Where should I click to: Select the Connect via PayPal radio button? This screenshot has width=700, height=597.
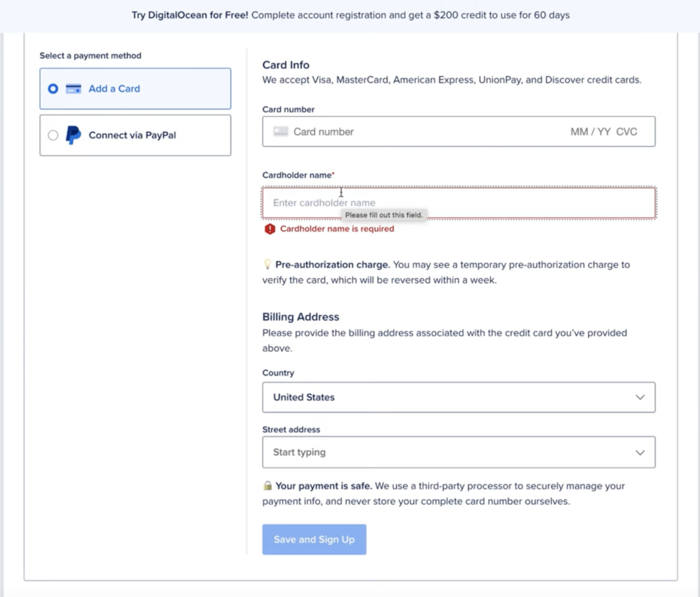coord(53,135)
